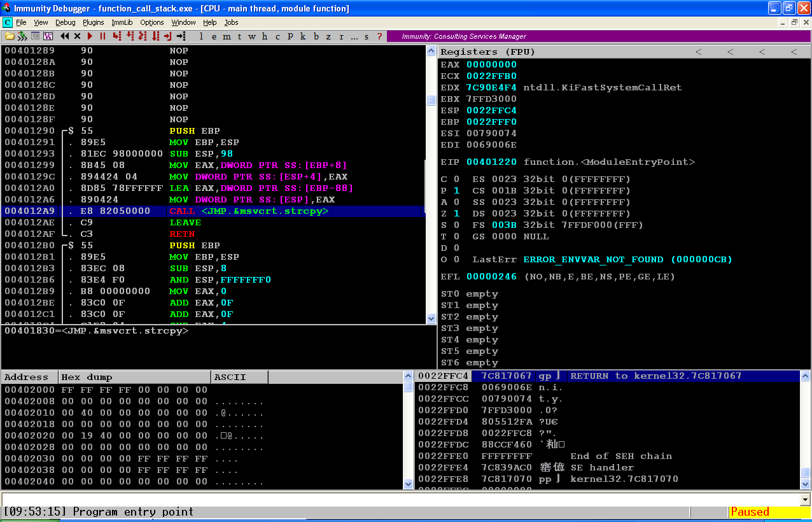The image size is (812, 522).
Task: Click the Execute till return icon
Action: coord(168,36)
